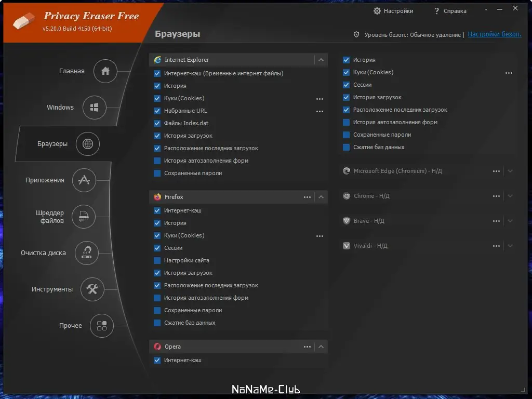Open the Справка help menu
The image size is (532, 399).
(451, 10)
